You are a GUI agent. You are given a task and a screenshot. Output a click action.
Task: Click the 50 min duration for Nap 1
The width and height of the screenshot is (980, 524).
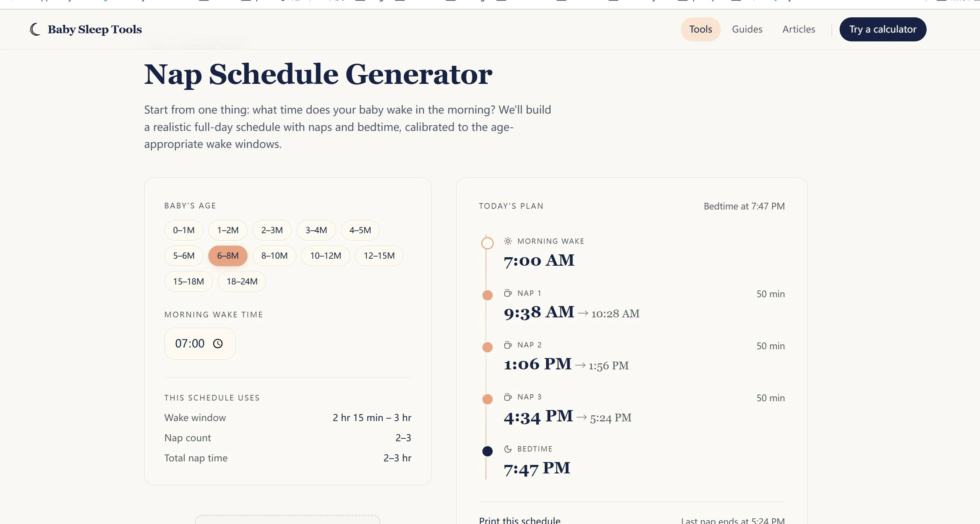tap(771, 294)
